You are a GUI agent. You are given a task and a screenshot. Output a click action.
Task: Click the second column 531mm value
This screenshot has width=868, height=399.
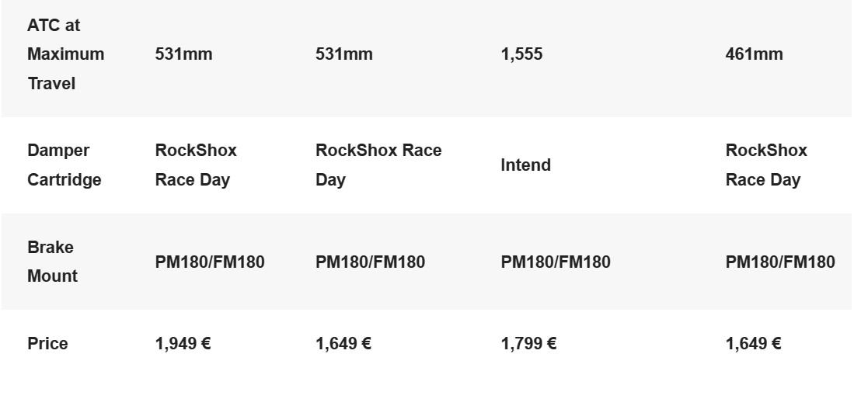point(343,54)
